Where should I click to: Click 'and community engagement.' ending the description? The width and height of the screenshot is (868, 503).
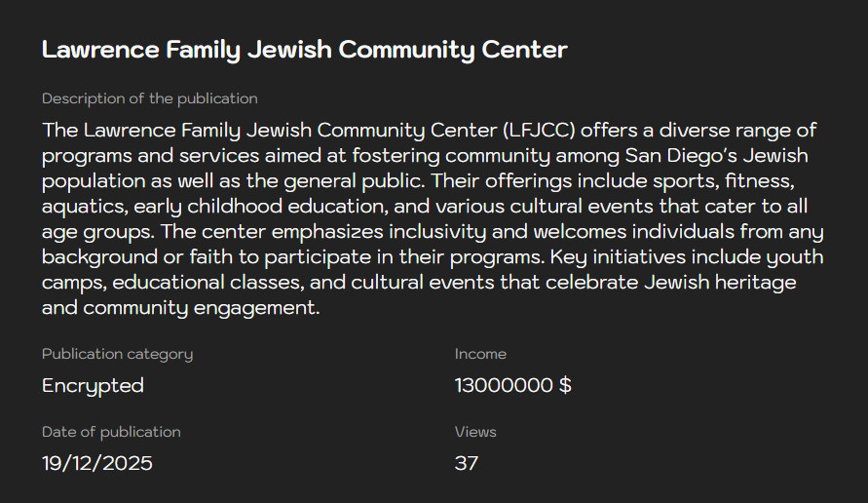coord(181,308)
